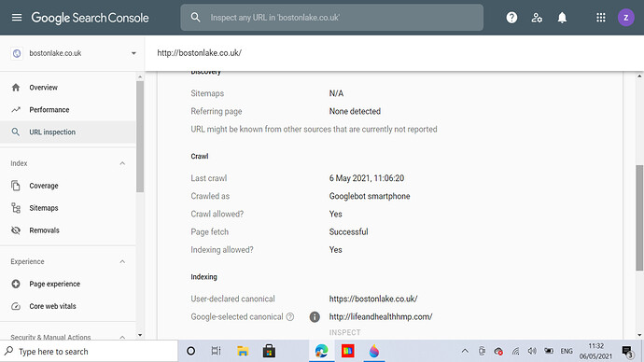
Task: Click the inspected URL http://bostonlake.co.uk/ header
Action: click(199, 53)
